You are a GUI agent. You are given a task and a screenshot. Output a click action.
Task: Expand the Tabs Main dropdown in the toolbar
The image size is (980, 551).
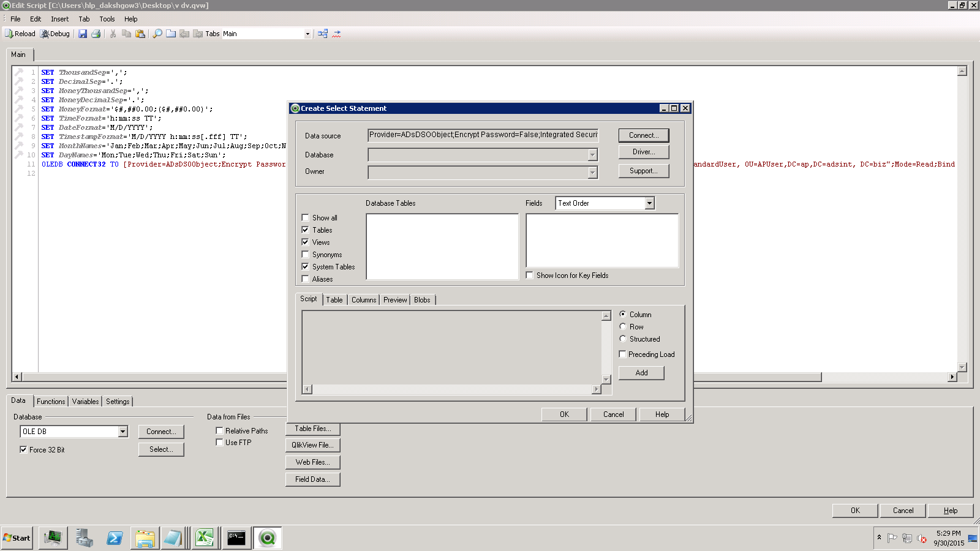(x=307, y=34)
